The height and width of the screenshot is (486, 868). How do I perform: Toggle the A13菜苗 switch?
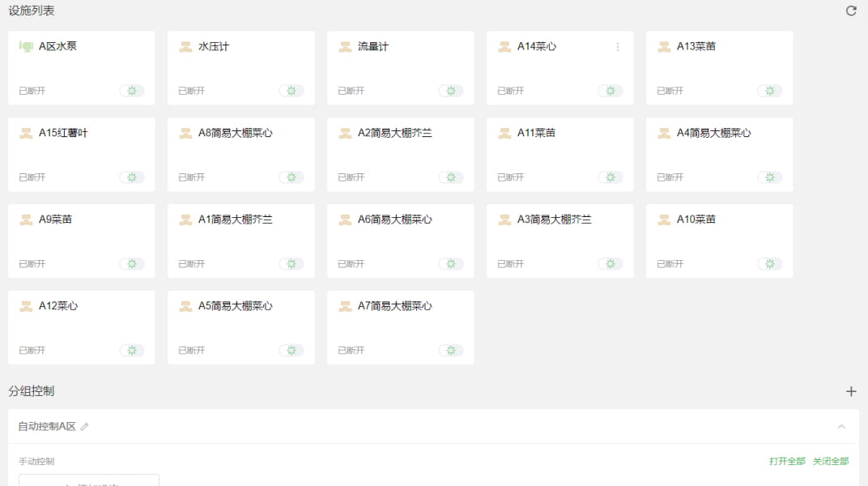[x=770, y=91]
